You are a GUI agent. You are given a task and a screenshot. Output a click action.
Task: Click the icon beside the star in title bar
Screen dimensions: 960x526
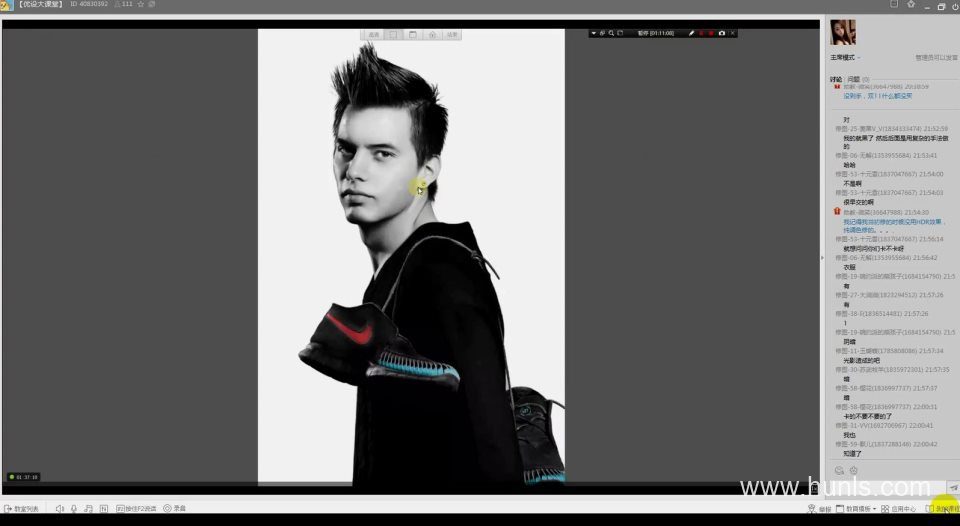coord(152,4)
